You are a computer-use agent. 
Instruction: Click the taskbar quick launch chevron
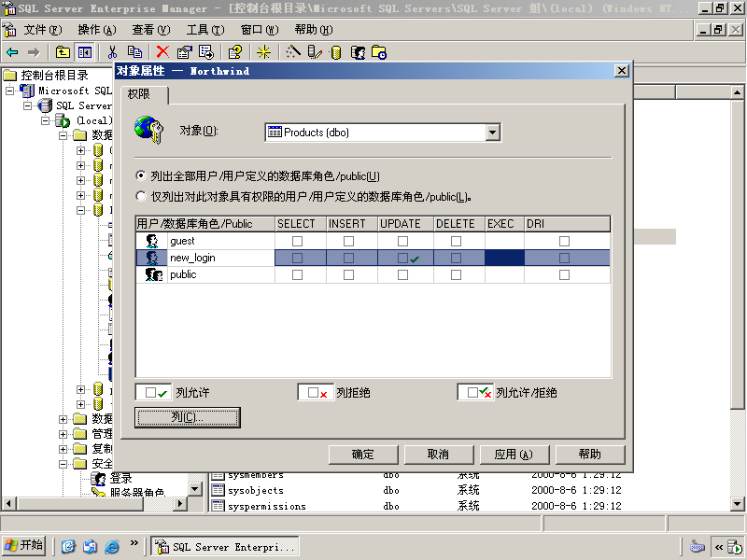coord(134,543)
